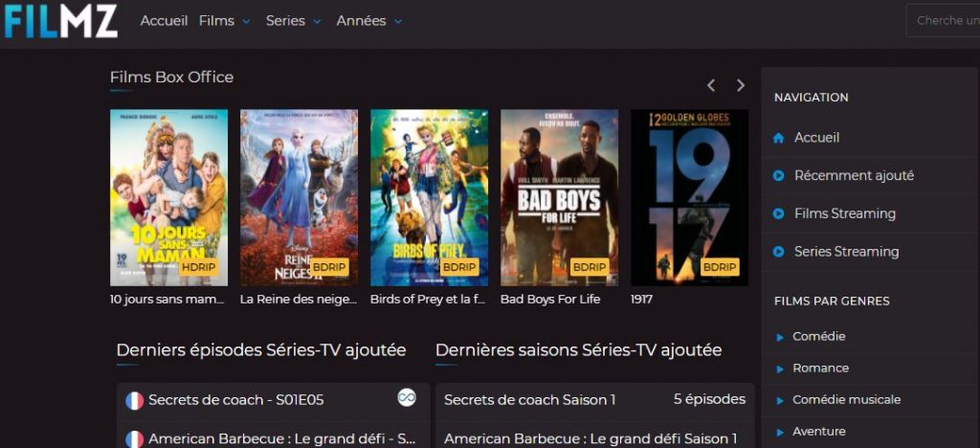Click the infinity icon on Secrets de coach episode
Image resolution: width=980 pixels, height=448 pixels.
click(x=407, y=396)
